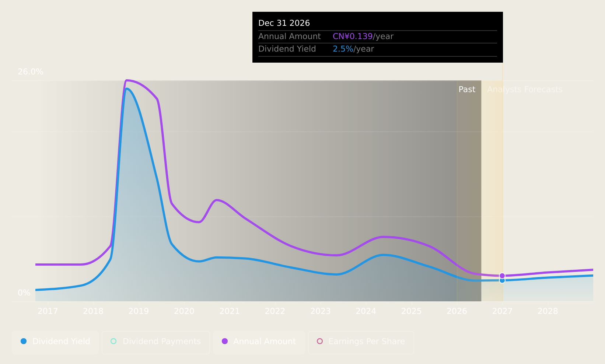
Task: Click the hollow teal Dividend Payments circle
Action: (113, 341)
